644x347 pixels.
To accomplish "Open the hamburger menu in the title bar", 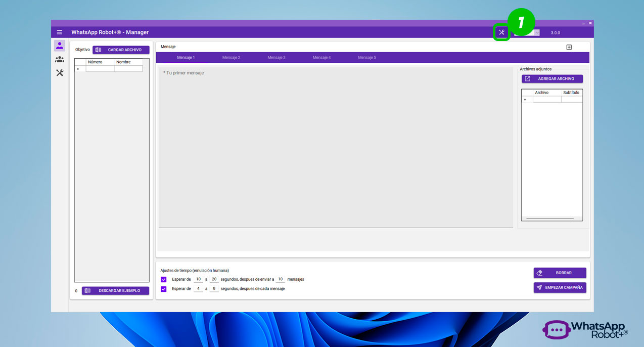I will [60, 32].
